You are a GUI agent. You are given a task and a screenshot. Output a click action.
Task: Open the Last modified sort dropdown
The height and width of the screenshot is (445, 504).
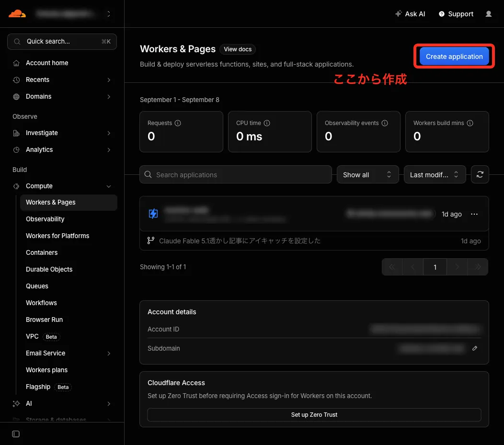point(435,174)
